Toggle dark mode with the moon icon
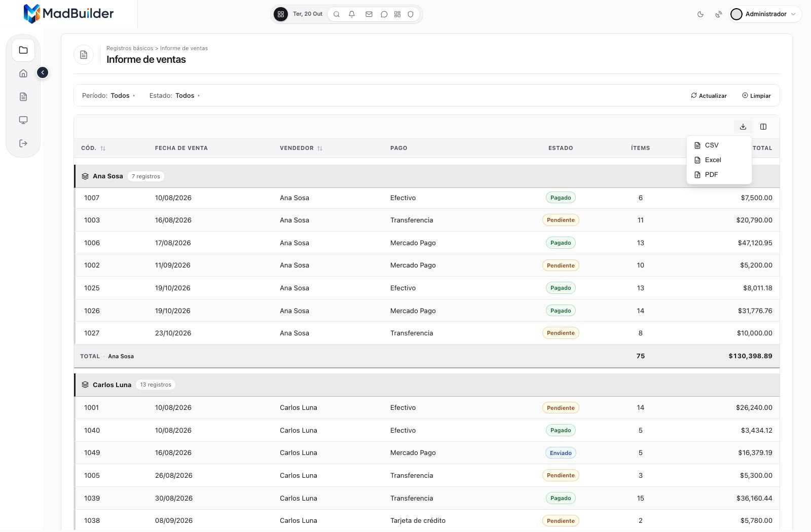This screenshot has height=532, width=811. click(x=701, y=14)
